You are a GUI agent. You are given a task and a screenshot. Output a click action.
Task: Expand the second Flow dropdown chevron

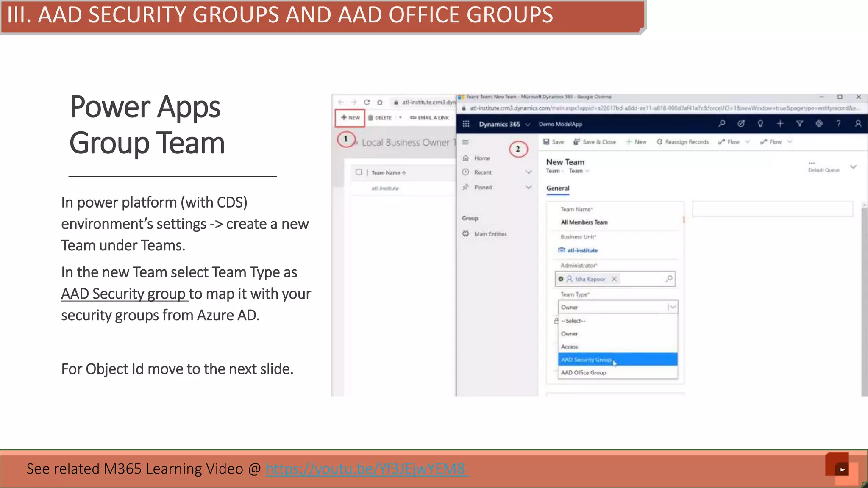790,142
